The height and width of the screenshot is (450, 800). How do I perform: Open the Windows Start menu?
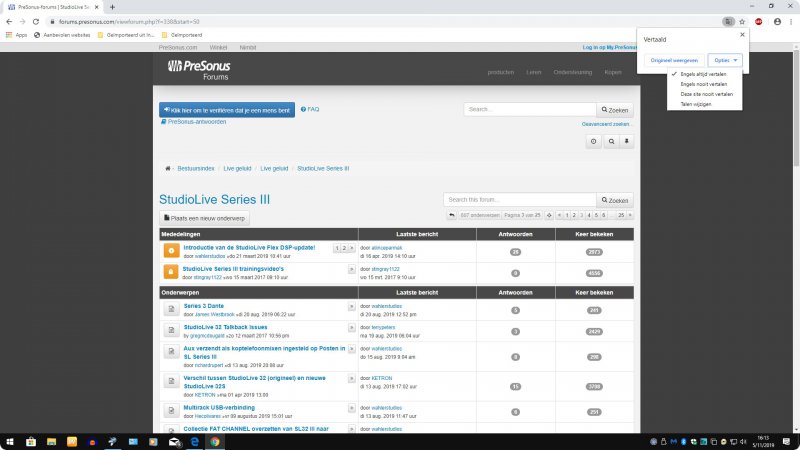click(x=9, y=441)
